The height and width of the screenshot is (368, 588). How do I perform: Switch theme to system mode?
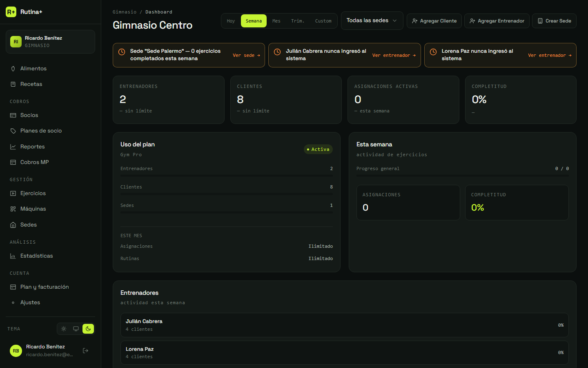76,329
